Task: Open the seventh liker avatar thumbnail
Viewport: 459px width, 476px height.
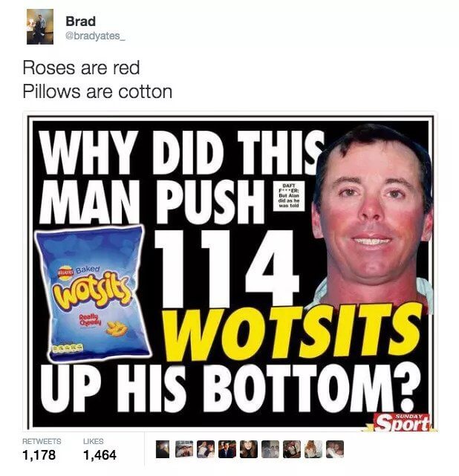Action: pos(292,449)
